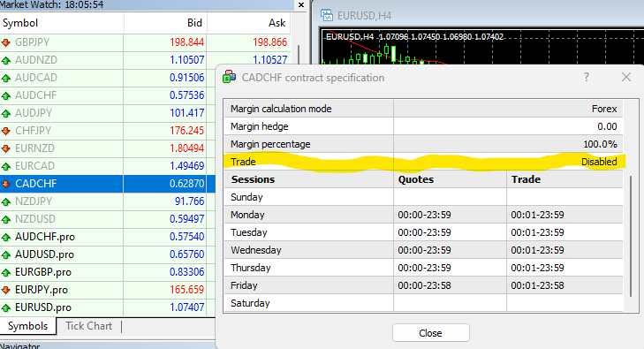Click the CHFJPY bid price 176.245
This screenshot has height=349, width=644.
[x=187, y=131]
